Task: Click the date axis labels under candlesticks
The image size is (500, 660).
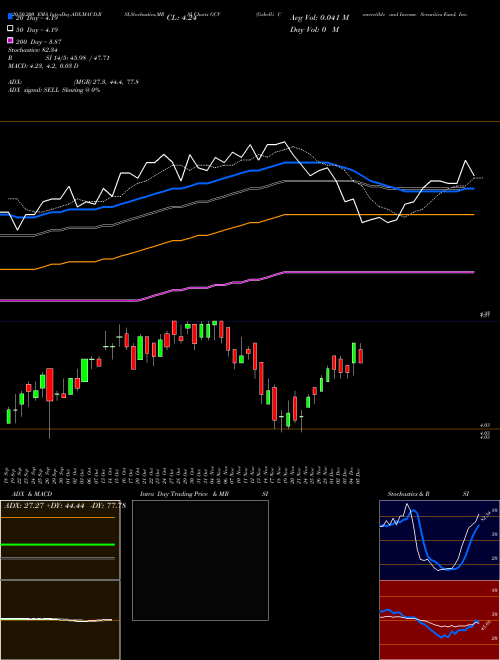Action: point(183,475)
